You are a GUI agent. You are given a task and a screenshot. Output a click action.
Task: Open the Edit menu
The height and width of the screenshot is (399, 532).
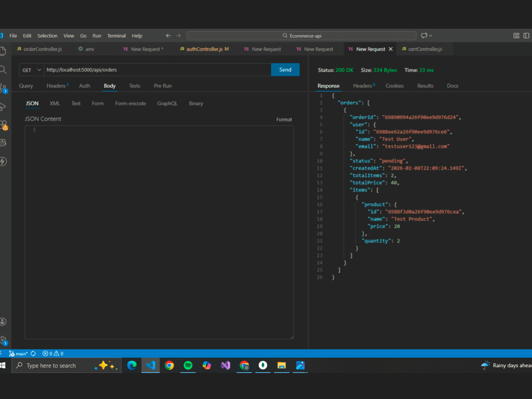point(27,36)
